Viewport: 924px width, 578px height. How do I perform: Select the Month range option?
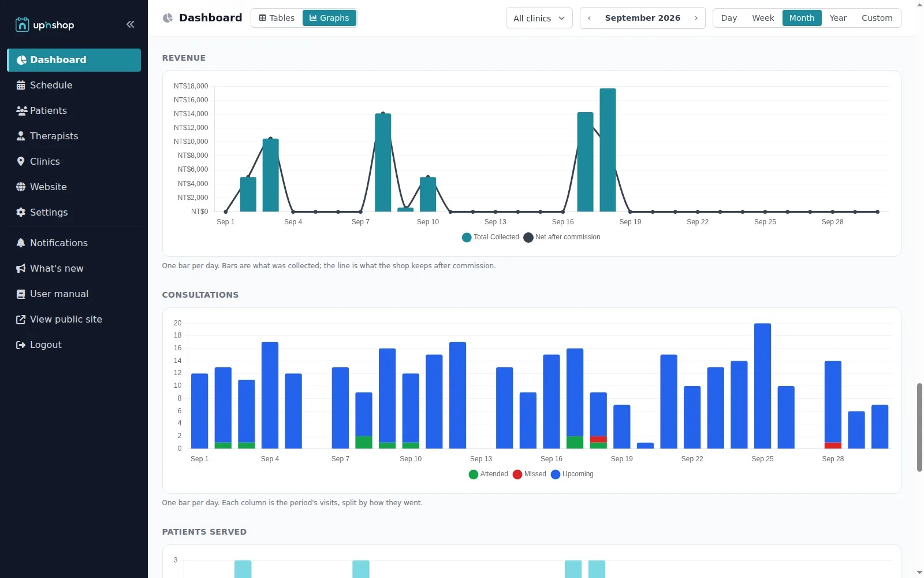point(802,18)
